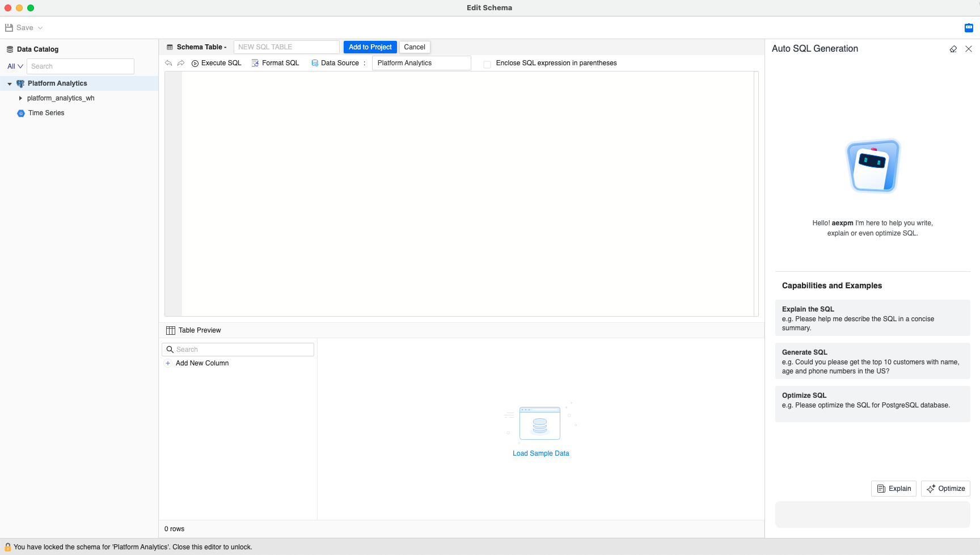The width and height of the screenshot is (980, 555).
Task: Click the eraser icon in Auto SQL panel
Action: click(953, 49)
